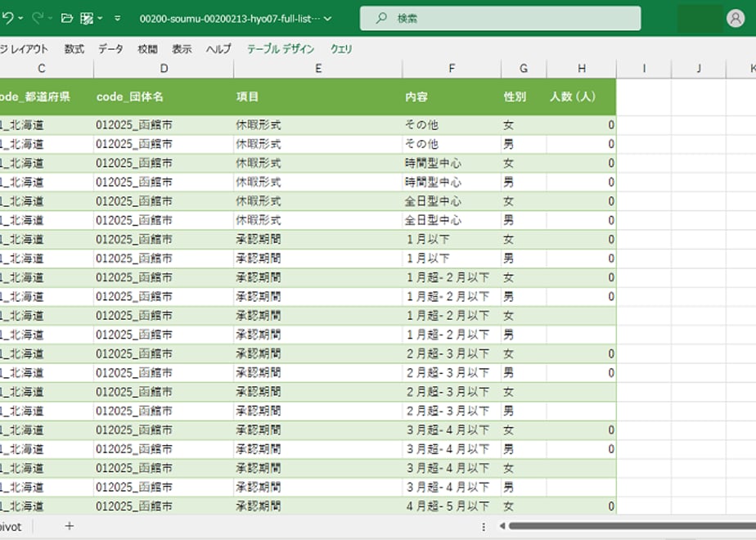Select column H header

582,69
